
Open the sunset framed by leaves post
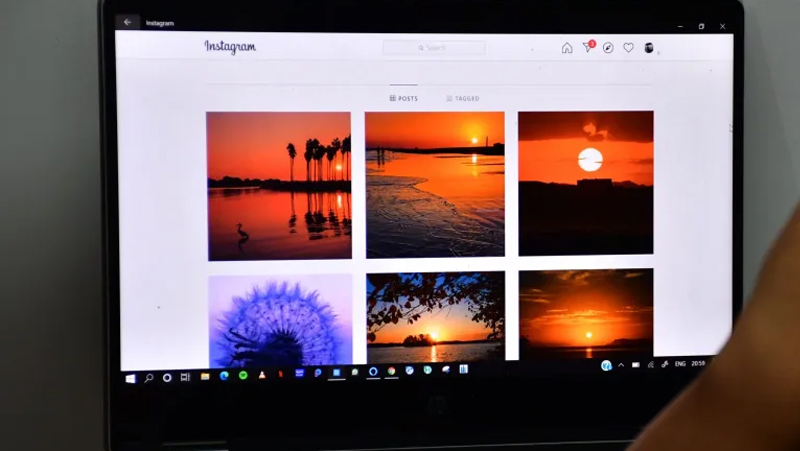coord(436,317)
